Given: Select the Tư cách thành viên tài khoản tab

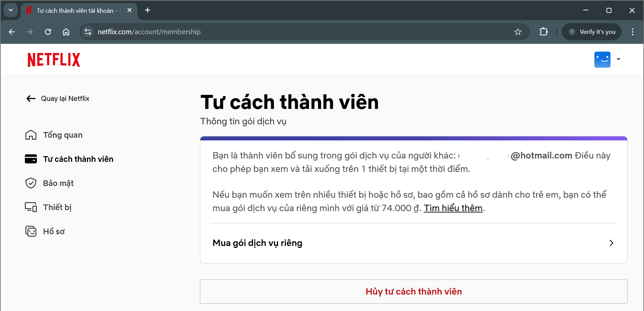Looking at the screenshot, I should pos(79,10).
